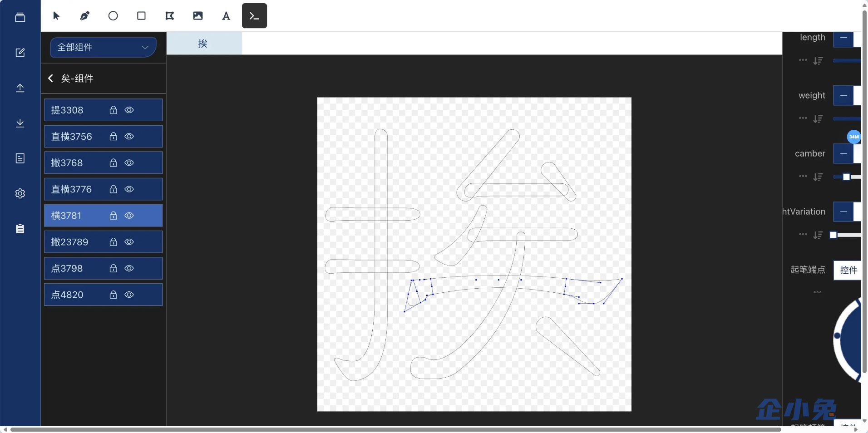The height and width of the screenshot is (433, 868).
Task: Open the settings gear in the sidebar
Action: [x=20, y=193]
